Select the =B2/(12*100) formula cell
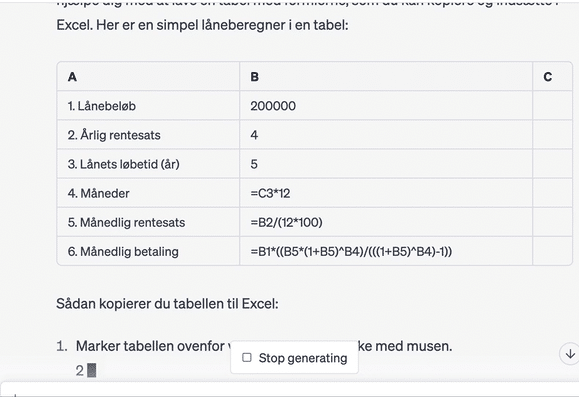579x397 pixels. tap(386, 222)
